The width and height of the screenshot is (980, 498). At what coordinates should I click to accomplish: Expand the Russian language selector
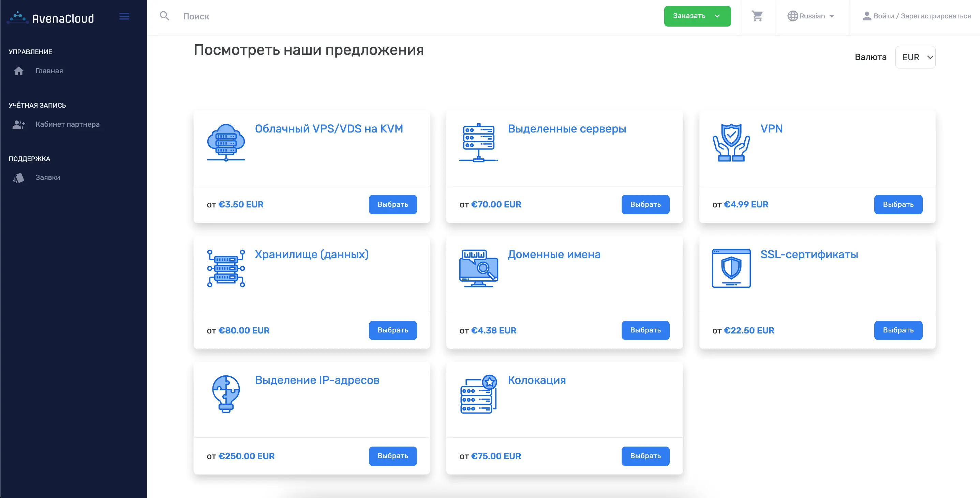[811, 16]
